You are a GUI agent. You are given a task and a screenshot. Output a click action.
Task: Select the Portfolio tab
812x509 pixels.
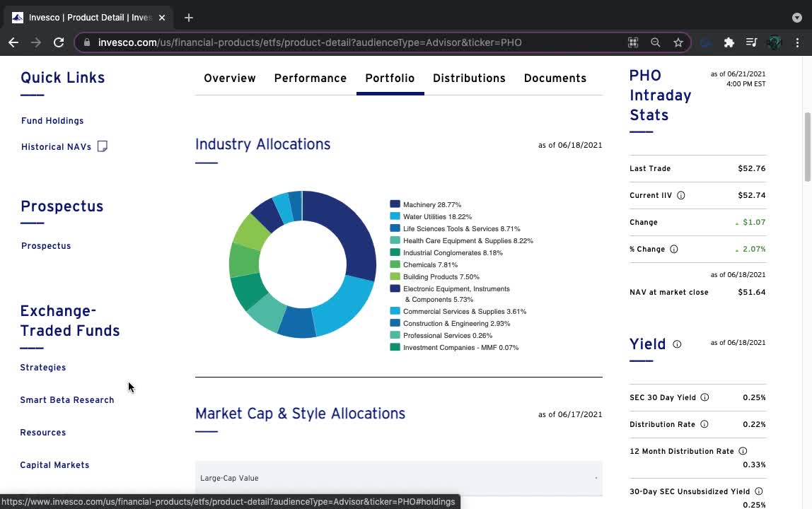coord(390,78)
